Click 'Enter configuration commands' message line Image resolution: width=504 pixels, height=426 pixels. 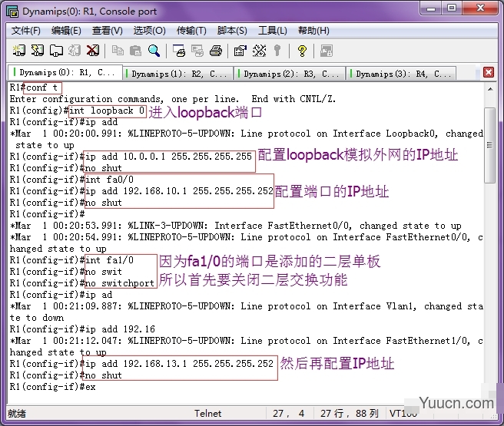(x=173, y=99)
